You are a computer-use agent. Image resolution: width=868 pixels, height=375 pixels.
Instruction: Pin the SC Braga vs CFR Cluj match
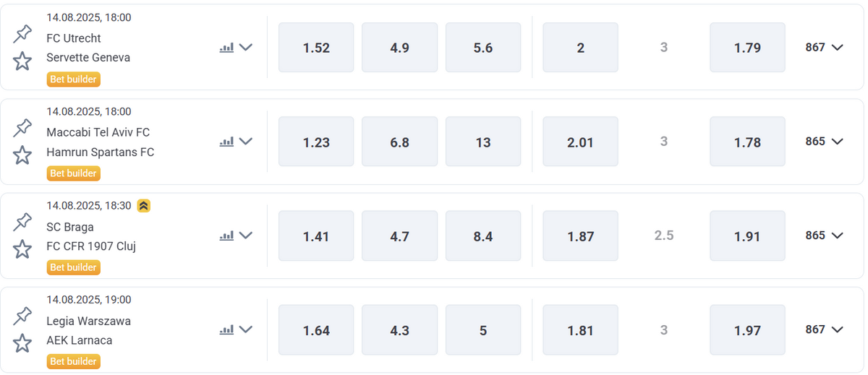point(22,222)
